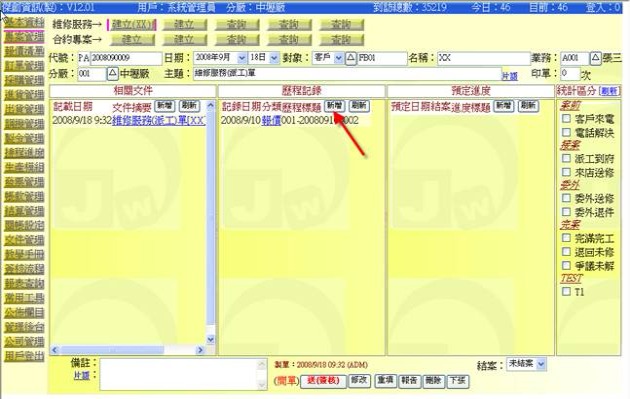Click the triangle lookup icon beside A001
630x399 pixels.
click(x=595, y=58)
